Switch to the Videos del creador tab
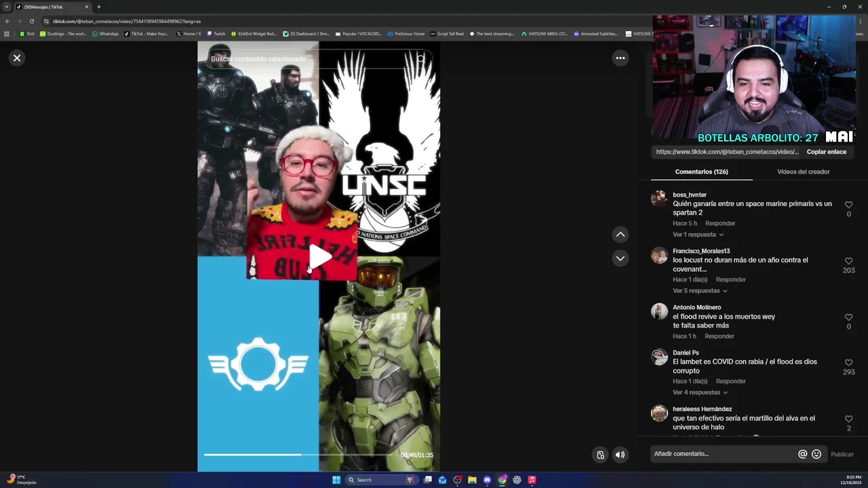868x488 pixels. 803,171
